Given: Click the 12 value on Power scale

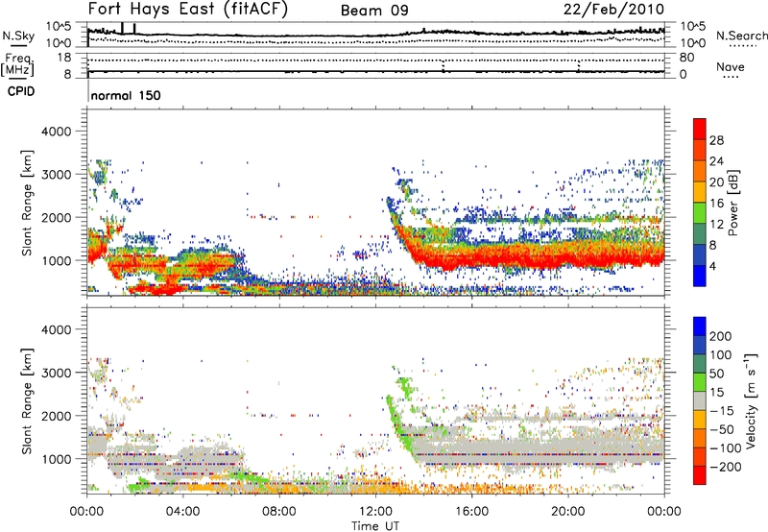Looking at the screenshot, I should click(x=716, y=225).
